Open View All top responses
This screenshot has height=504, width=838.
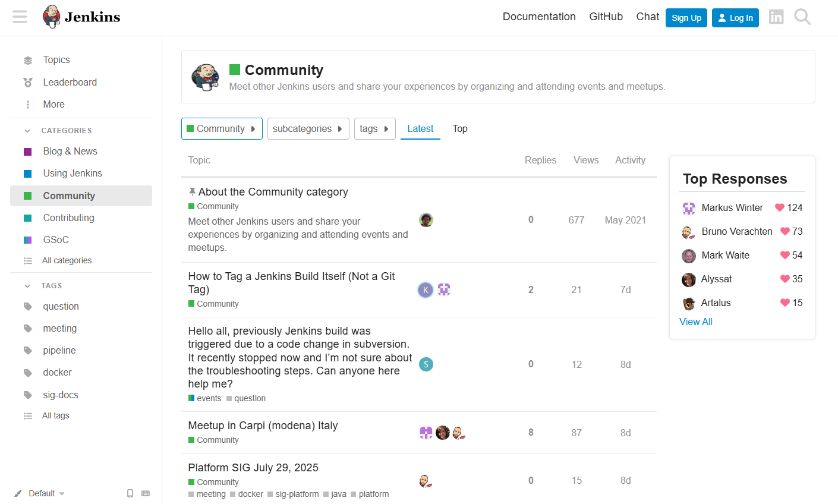coord(696,322)
